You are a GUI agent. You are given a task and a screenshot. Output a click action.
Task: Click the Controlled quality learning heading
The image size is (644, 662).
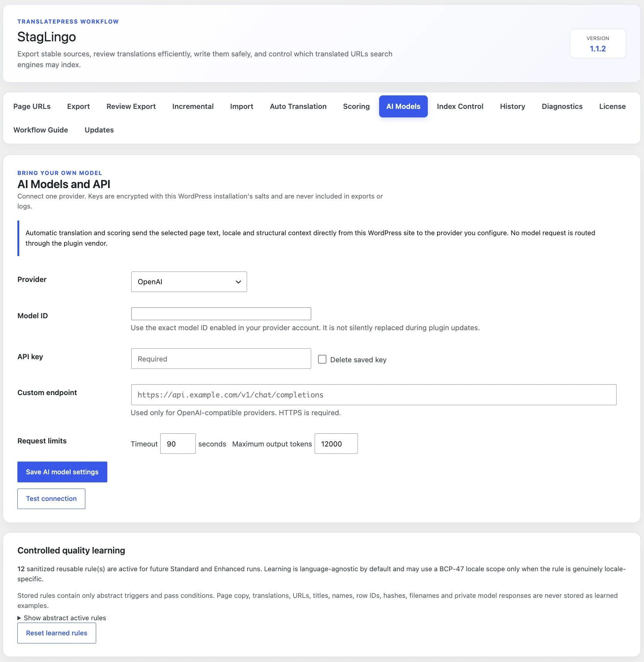[x=71, y=550]
